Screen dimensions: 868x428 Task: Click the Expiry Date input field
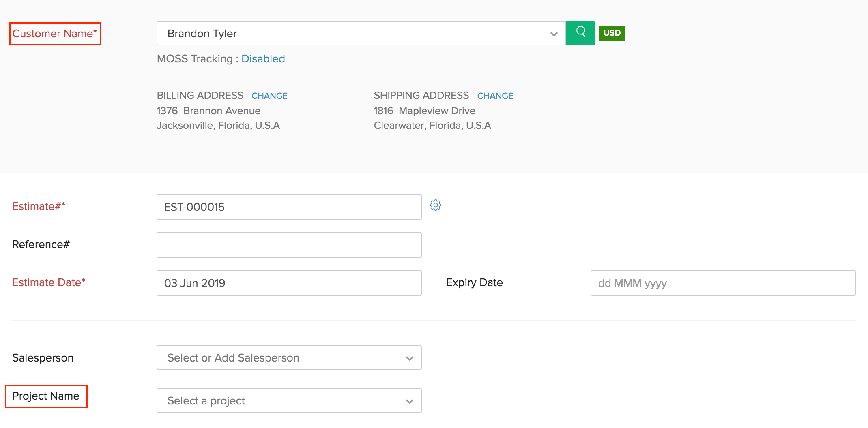coord(723,283)
